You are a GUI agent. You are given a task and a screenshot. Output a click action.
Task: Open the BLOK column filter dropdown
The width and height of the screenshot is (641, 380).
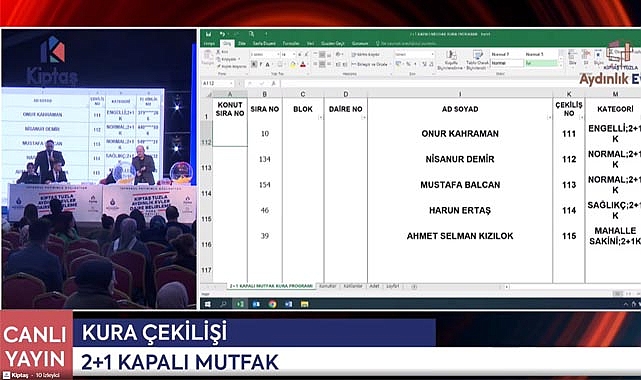click(x=320, y=118)
